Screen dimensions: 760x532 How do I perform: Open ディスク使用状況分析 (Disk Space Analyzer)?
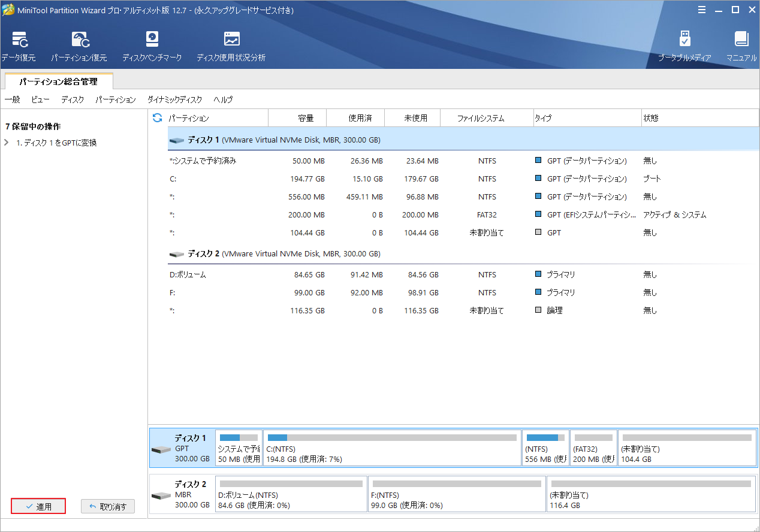click(x=231, y=45)
